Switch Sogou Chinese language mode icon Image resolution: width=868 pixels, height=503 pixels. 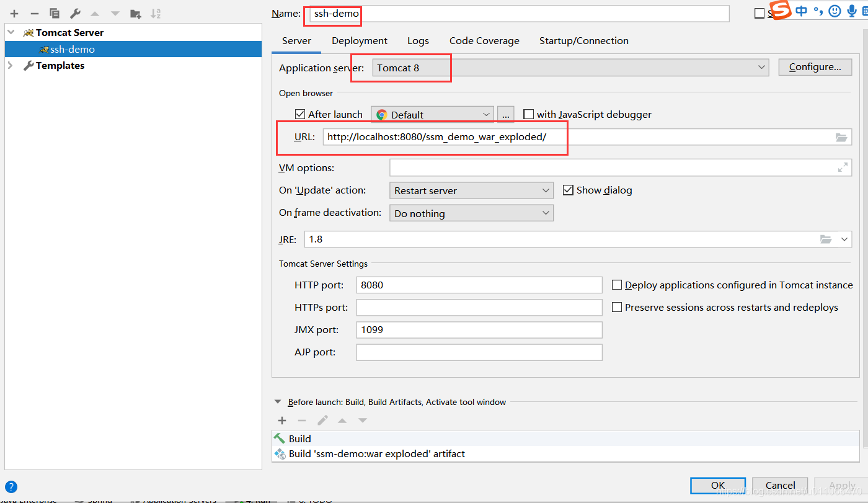(x=802, y=11)
